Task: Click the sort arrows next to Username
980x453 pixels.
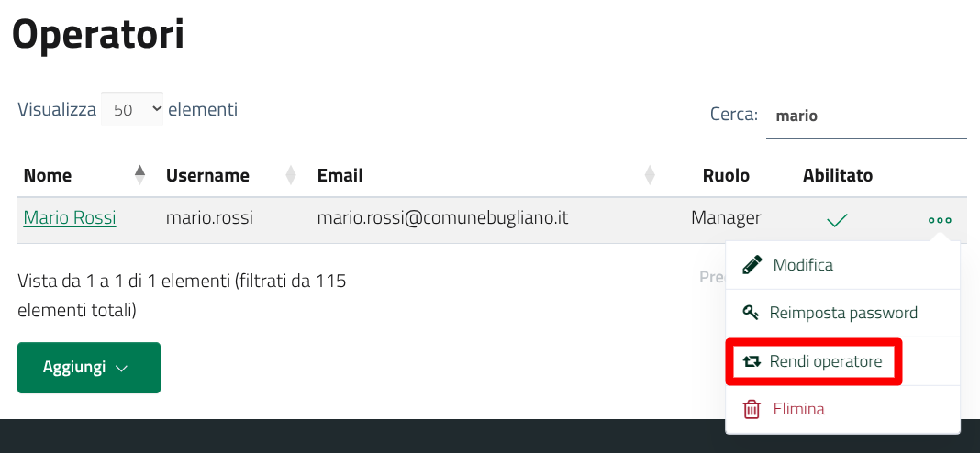Action: point(291,174)
